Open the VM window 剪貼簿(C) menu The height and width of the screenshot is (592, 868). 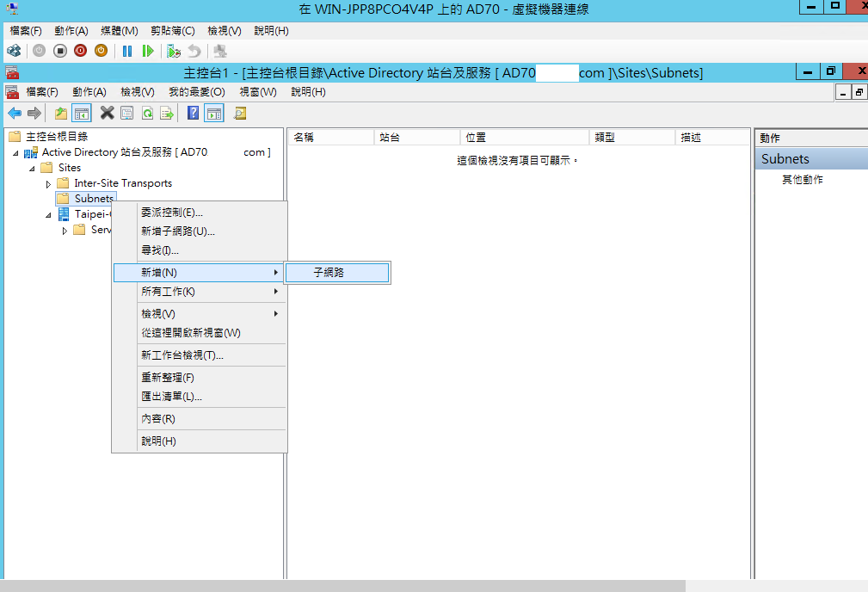coord(173,31)
